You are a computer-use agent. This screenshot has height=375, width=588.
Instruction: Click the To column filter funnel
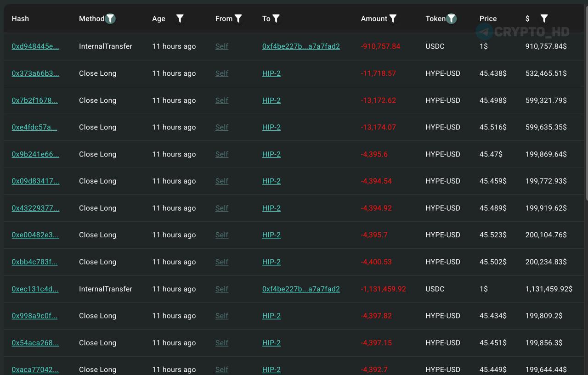276,19
